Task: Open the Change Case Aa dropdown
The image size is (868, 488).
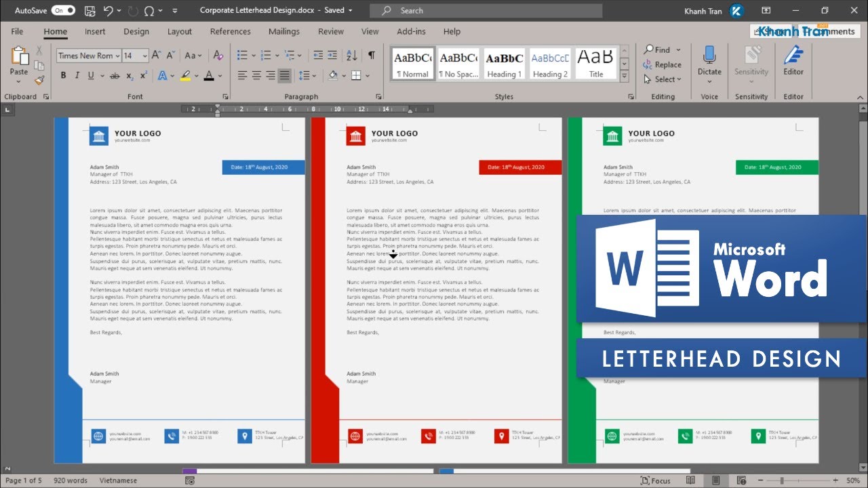Action: click(x=194, y=56)
